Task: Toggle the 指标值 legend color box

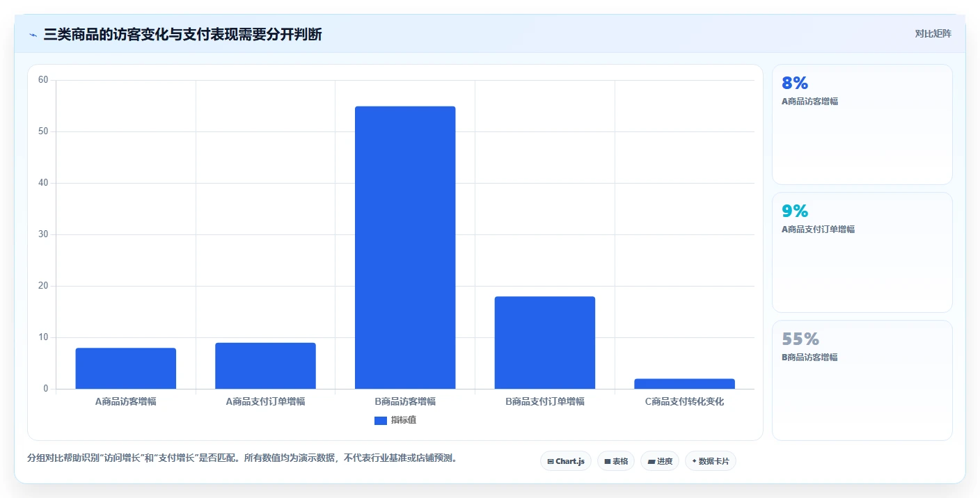Action: click(x=381, y=421)
